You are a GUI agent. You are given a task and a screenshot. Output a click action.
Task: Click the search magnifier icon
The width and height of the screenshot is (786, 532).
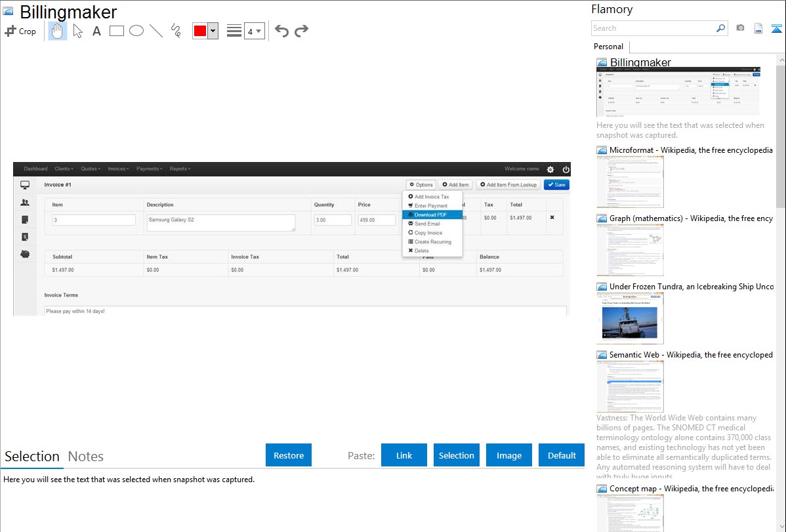[720, 28]
